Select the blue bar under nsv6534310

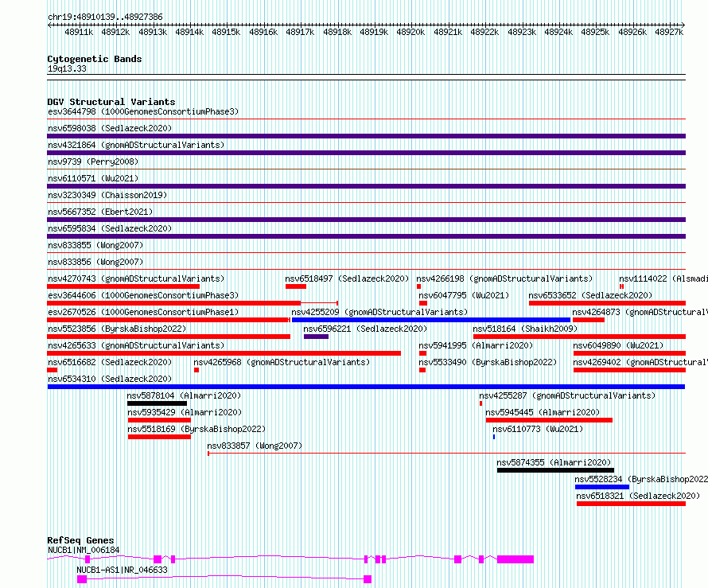(366, 387)
